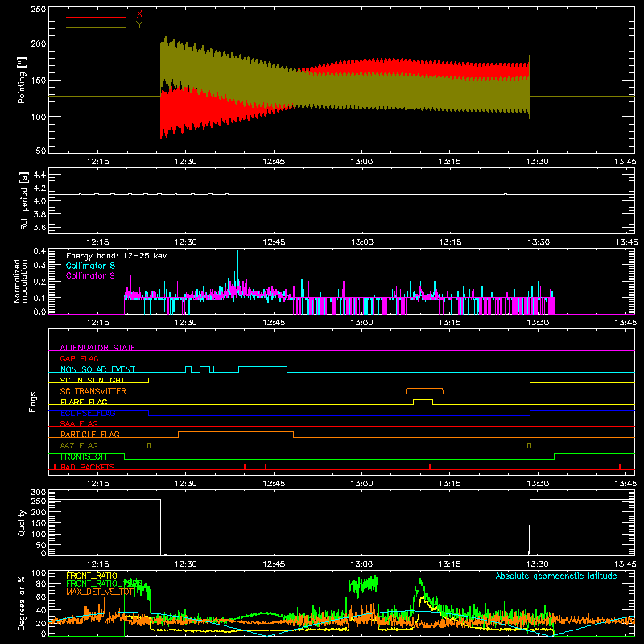Click the Quality step drop near 12:26
Image resolution: width=644 pixels, height=644 pixels.
[160, 527]
